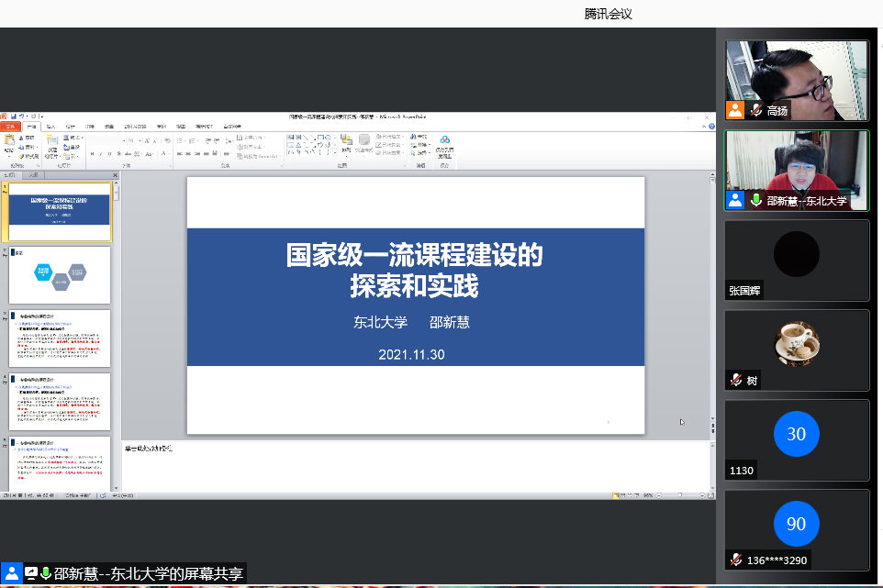Click green microphone icon beside 邵新慧--东北大学
The image size is (883, 588).
point(757,200)
